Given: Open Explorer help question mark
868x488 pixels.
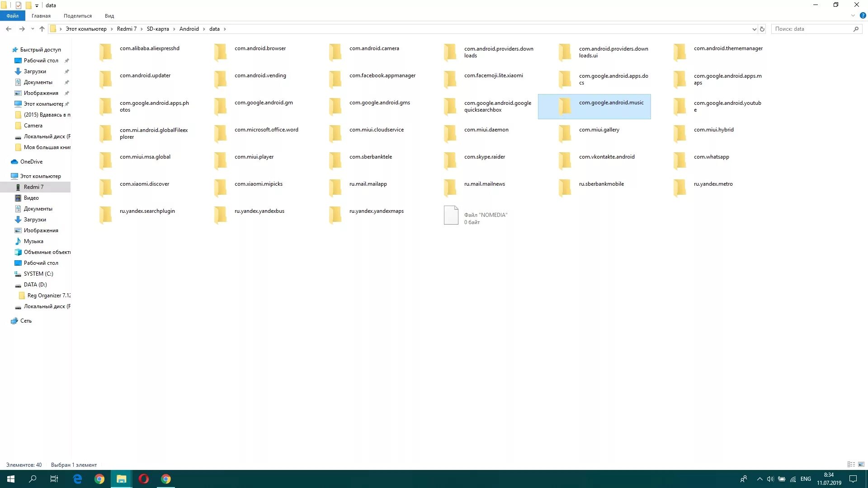Looking at the screenshot, I should pos(863,15).
